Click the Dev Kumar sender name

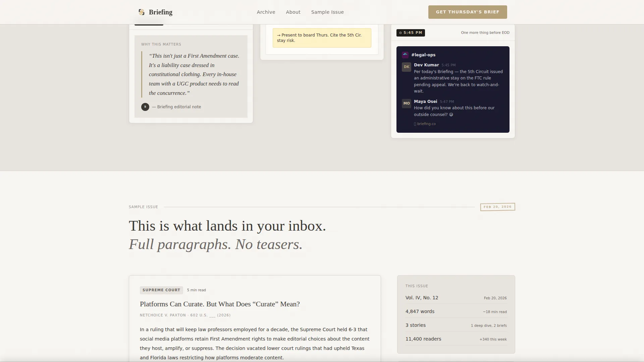point(426,65)
